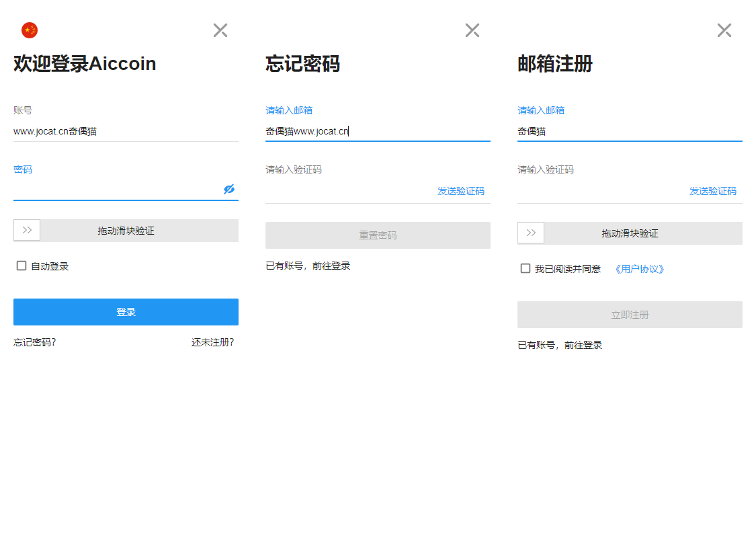Close the forgot password panel
This screenshot has width=756, height=546.
pos(472,30)
